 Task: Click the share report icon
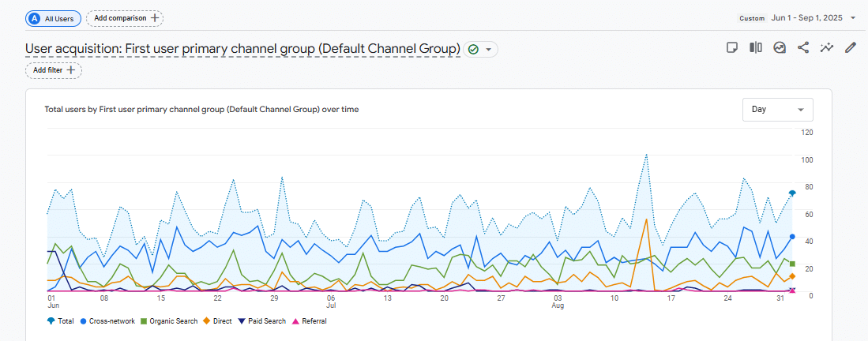tap(803, 48)
